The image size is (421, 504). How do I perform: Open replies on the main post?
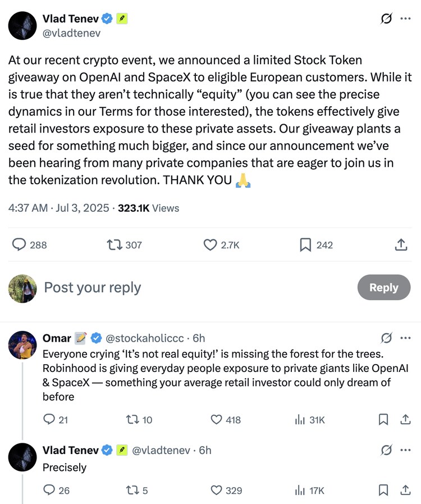[x=20, y=245]
